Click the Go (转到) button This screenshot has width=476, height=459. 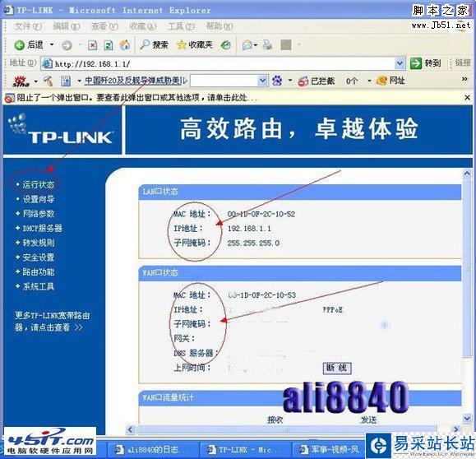point(425,63)
